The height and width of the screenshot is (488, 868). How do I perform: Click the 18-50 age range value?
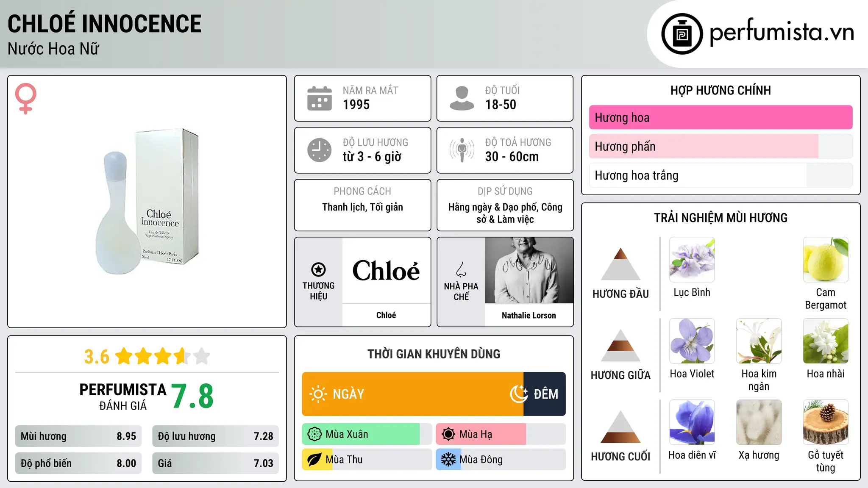[x=501, y=105]
